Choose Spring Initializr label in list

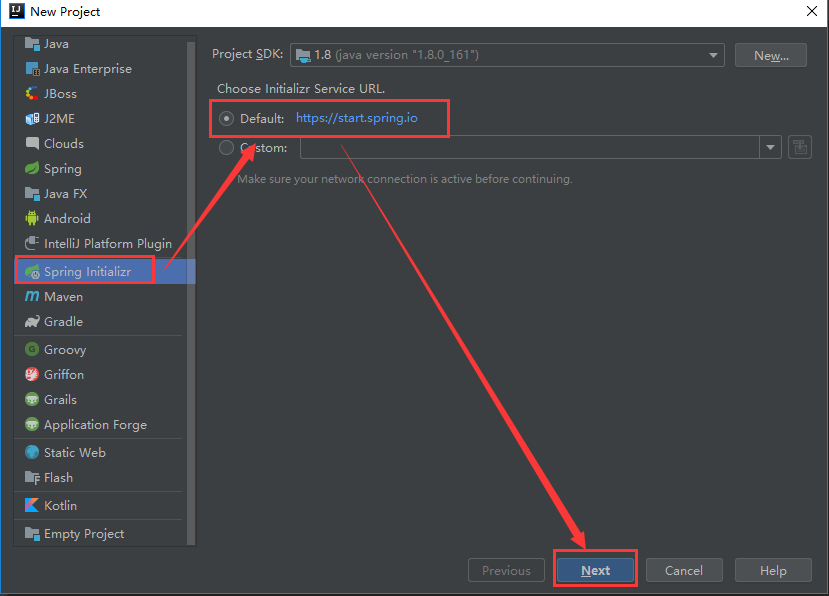[87, 271]
